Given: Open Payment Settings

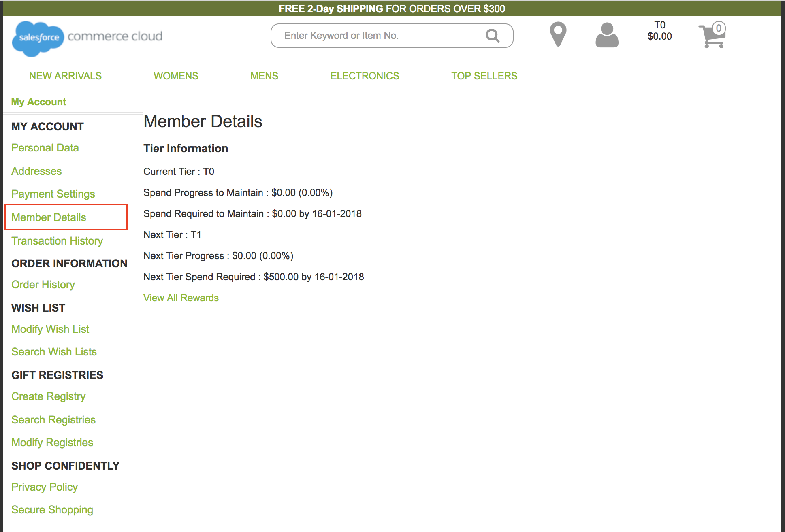Looking at the screenshot, I should coord(53,194).
